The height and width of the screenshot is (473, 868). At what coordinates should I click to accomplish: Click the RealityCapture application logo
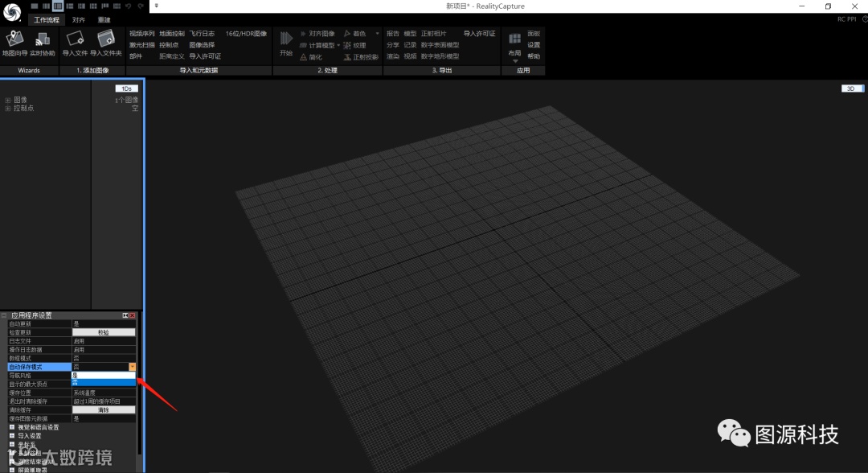pos(11,11)
